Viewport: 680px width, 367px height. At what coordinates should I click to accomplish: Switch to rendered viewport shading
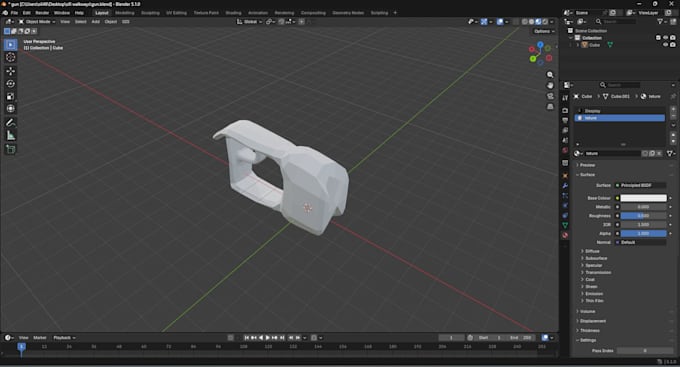point(545,22)
